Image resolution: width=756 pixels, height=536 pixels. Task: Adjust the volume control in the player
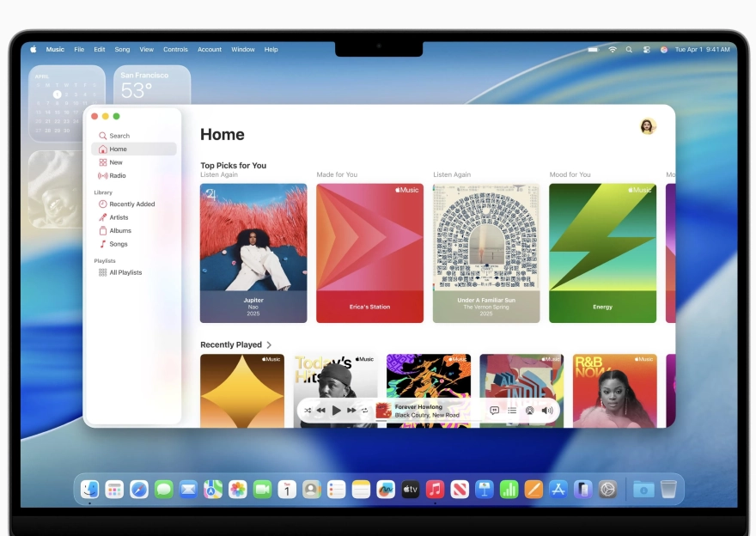tap(548, 410)
